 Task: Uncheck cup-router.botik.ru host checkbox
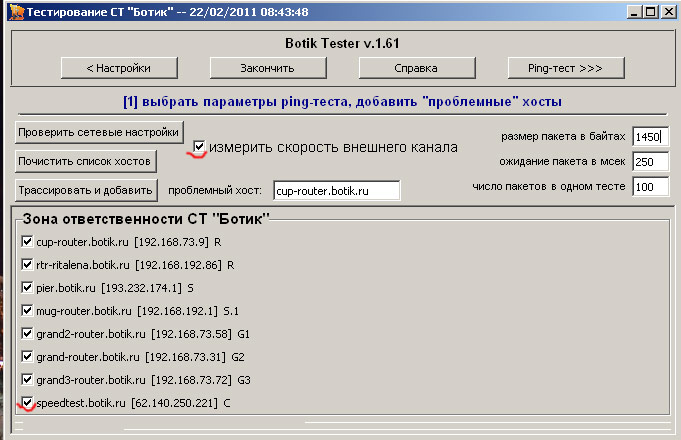tap(27, 241)
